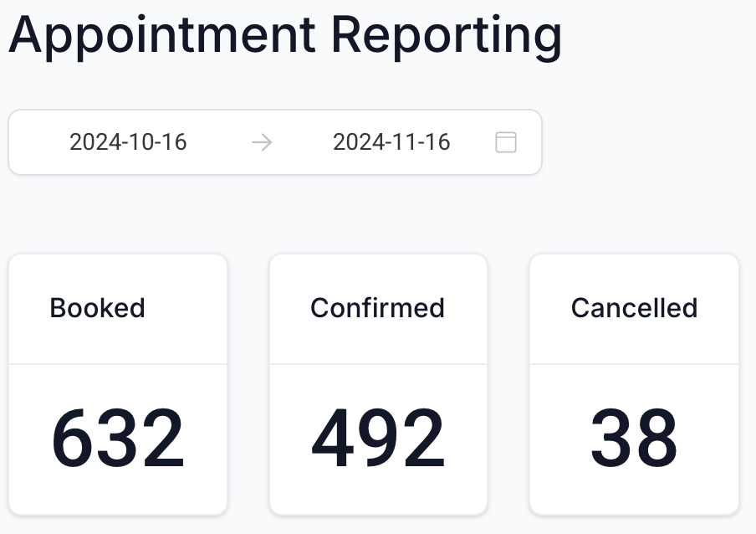756x534 pixels.
Task: Select the Confirmed card label
Action: (x=377, y=308)
